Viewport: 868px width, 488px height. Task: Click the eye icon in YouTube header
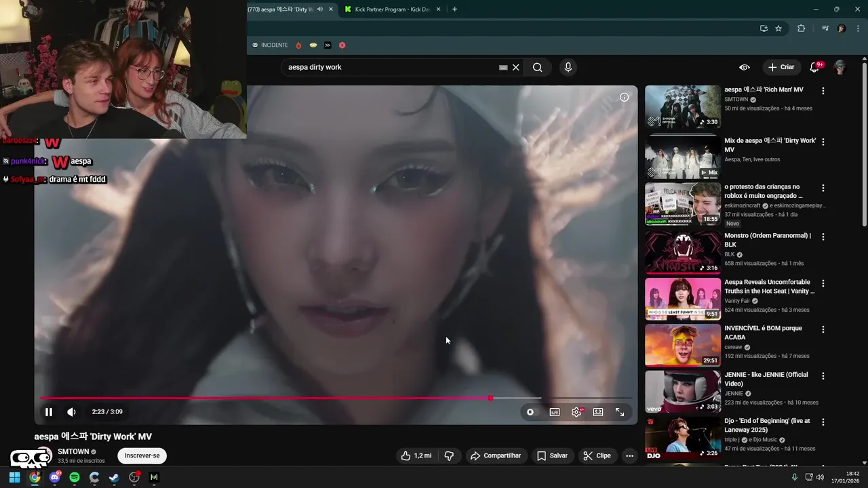[744, 67]
